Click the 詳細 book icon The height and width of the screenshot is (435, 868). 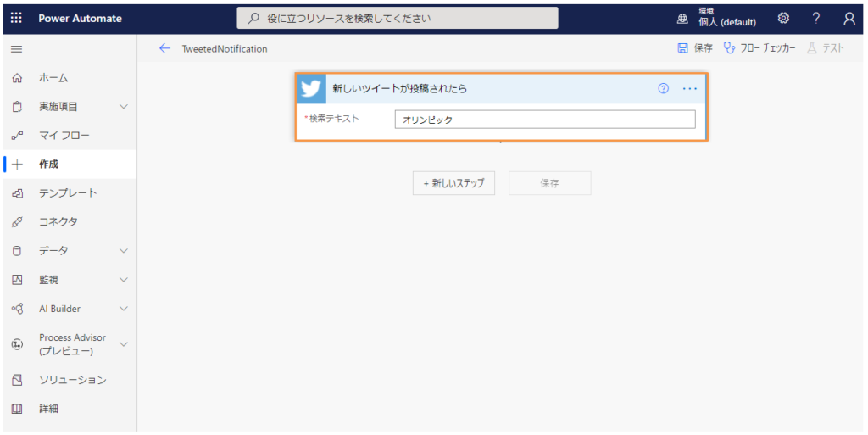click(x=17, y=409)
